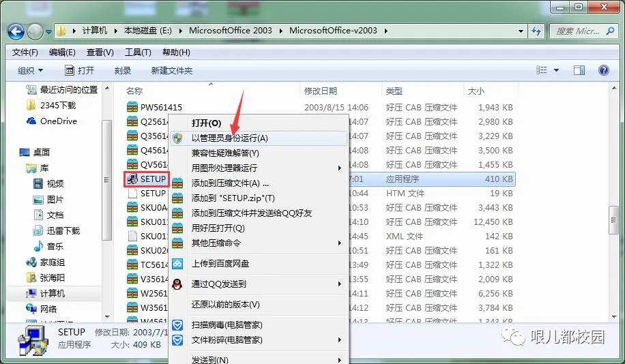This screenshot has height=364, width=625.
Task: Choose 兼容性疑难解答(Y) in context menu
Action: point(258,153)
